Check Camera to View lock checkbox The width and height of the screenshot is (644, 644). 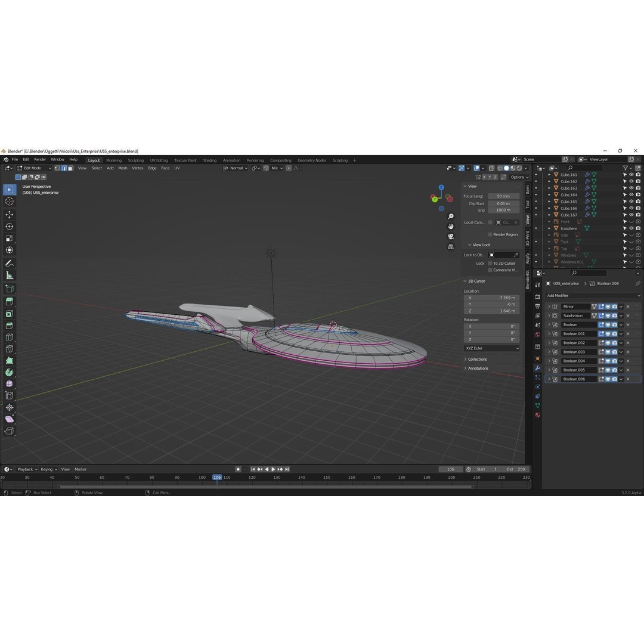pos(490,270)
